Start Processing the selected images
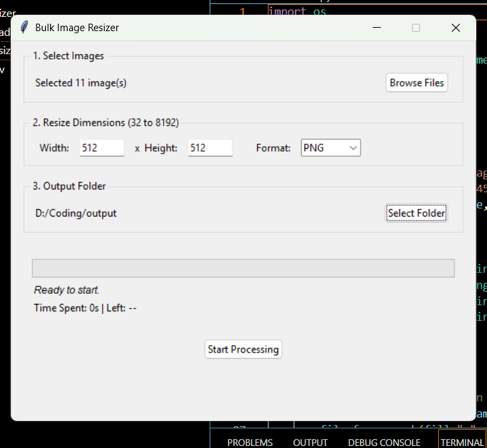Image resolution: width=487 pixels, height=448 pixels. coord(243,349)
